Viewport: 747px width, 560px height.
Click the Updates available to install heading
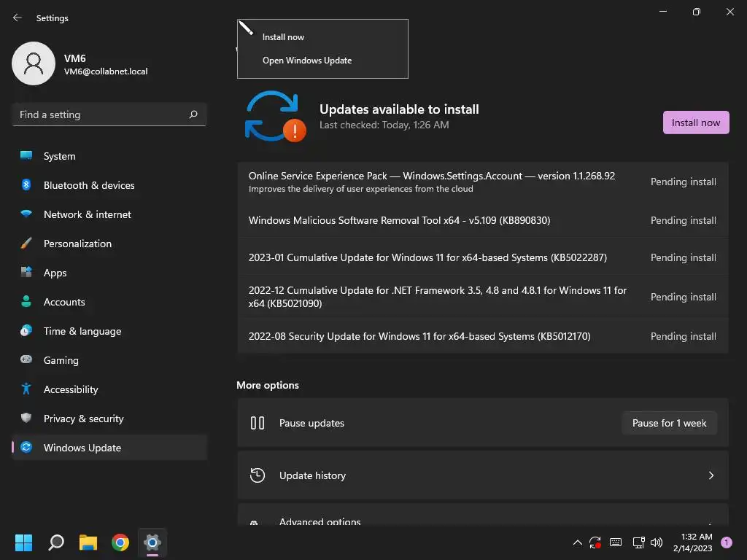tap(399, 109)
